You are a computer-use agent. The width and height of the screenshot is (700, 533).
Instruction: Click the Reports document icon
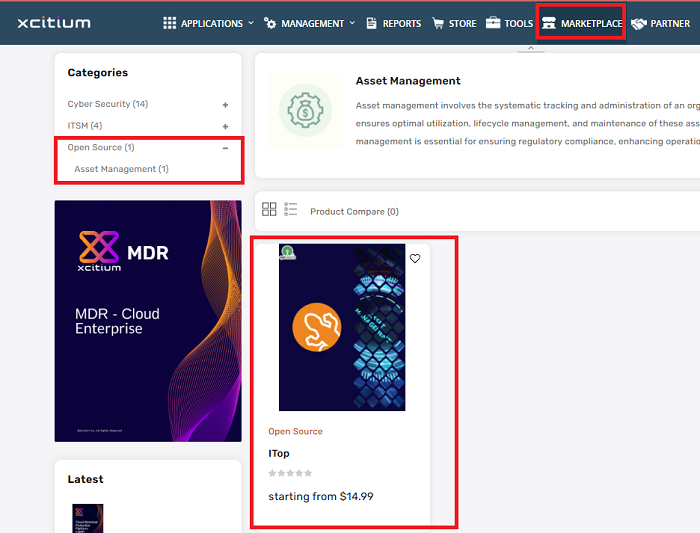(371, 23)
